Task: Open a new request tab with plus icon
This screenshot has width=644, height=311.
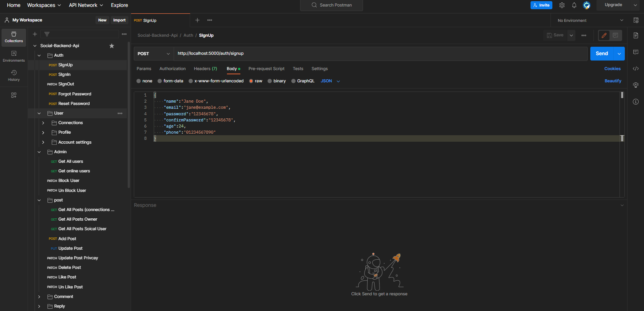Action: (x=197, y=20)
